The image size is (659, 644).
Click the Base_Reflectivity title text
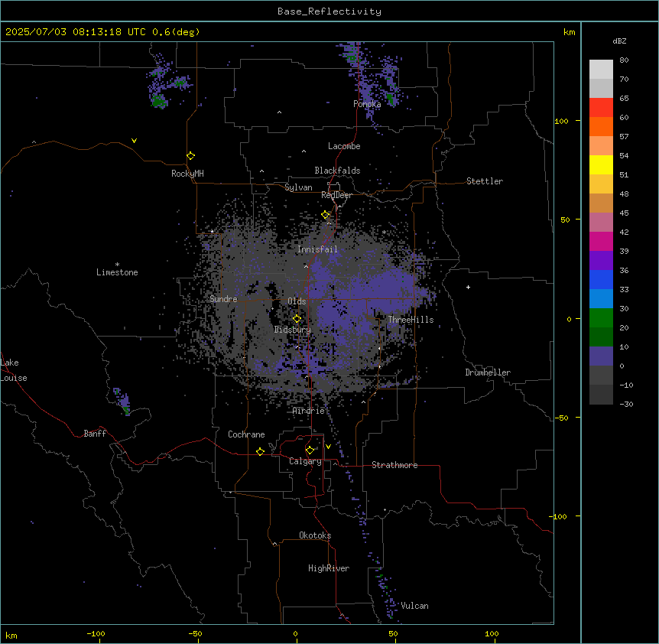(x=329, y=11)
